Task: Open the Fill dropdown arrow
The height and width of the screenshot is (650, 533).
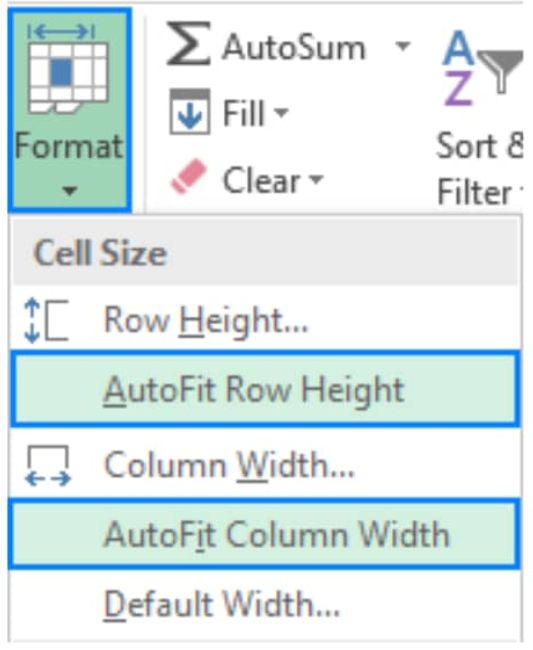Action: [281, 112]
